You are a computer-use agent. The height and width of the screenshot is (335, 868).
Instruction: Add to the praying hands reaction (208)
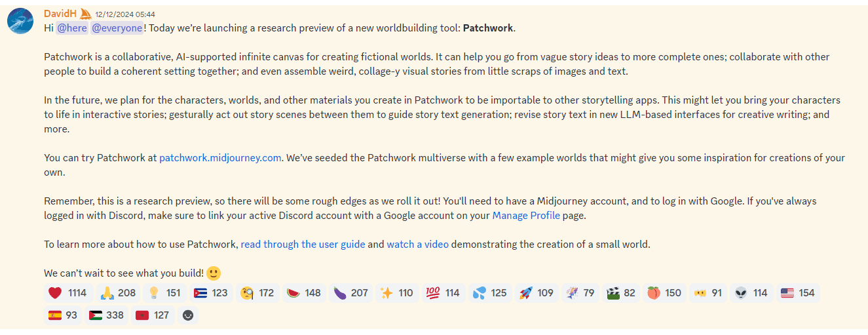point(119,293)
